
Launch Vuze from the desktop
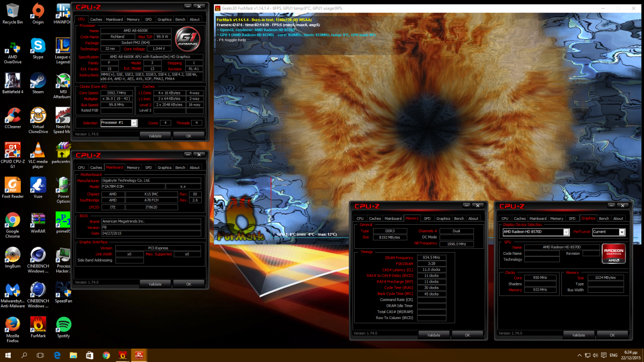pos(38,188)
